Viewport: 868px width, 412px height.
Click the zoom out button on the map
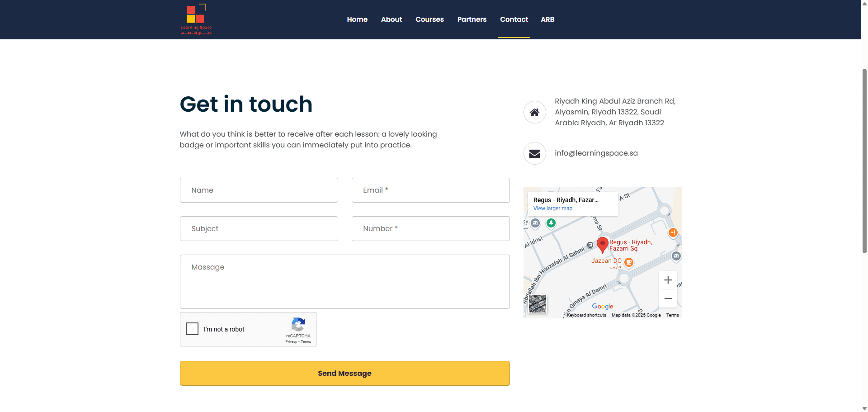(x=668, y=298)
